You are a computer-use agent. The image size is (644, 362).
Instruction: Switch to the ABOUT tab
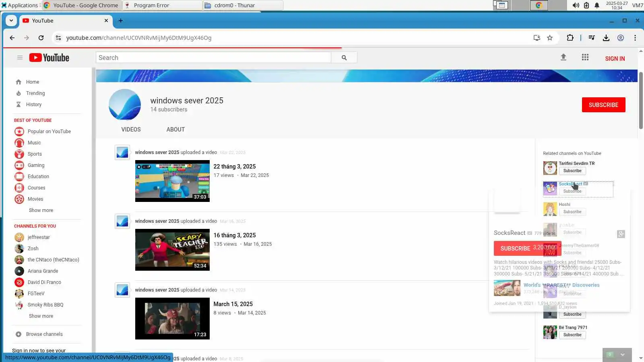175,130
